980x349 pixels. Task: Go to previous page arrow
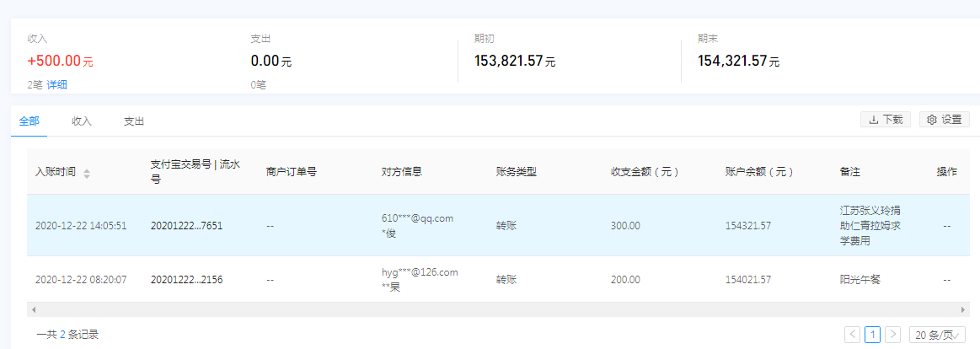pyautogui.click(x=853, y=335)
